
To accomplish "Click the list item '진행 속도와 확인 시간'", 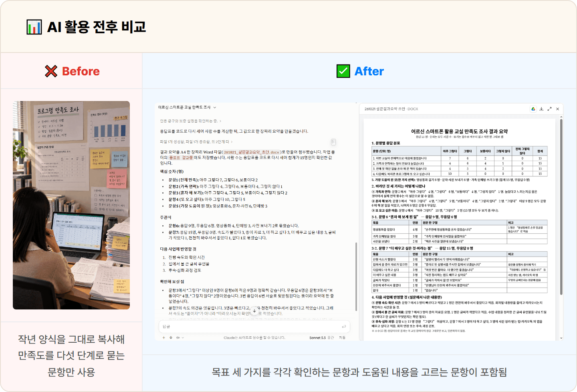I will click(187, 258).
